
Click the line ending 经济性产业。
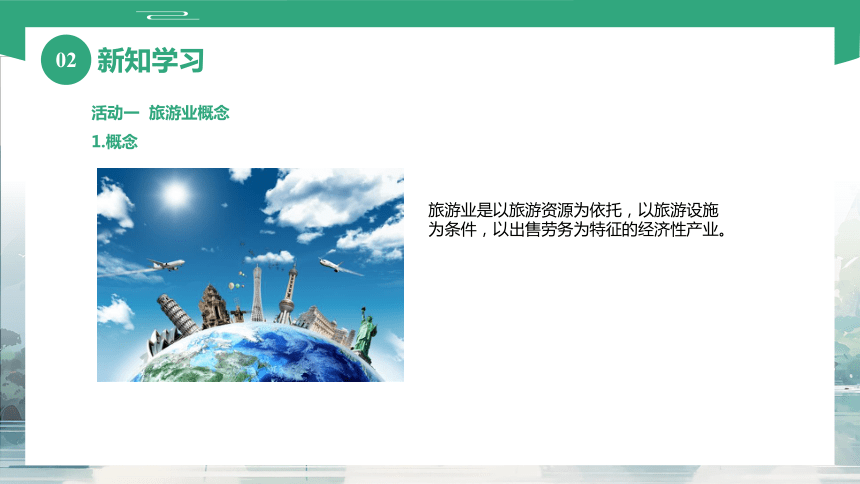coord(578,229)
